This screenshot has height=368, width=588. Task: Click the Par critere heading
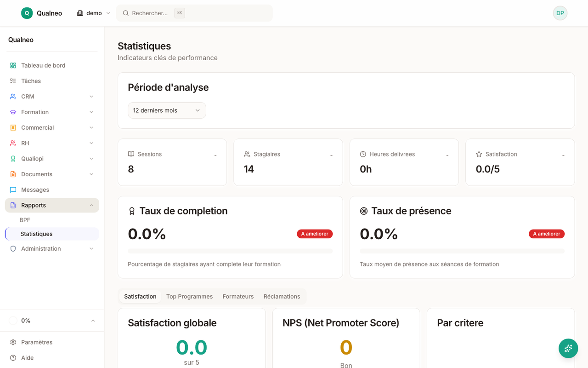[x=460, y=323]
